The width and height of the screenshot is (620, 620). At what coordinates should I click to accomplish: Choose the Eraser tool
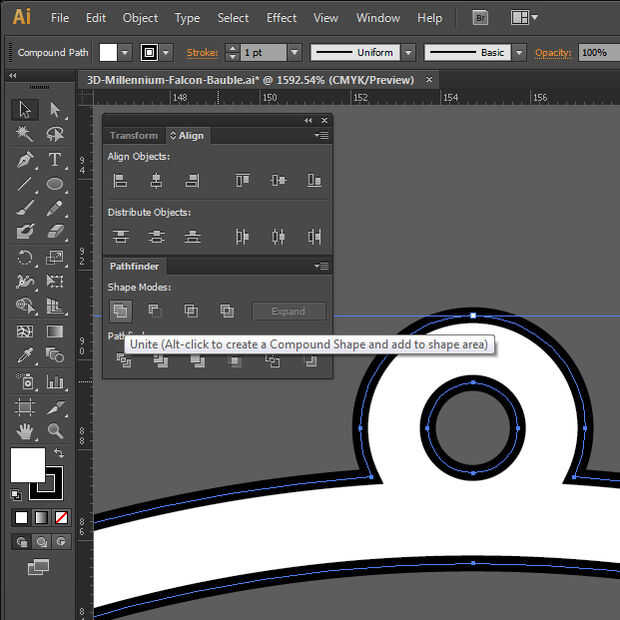(x=55, y=232)
